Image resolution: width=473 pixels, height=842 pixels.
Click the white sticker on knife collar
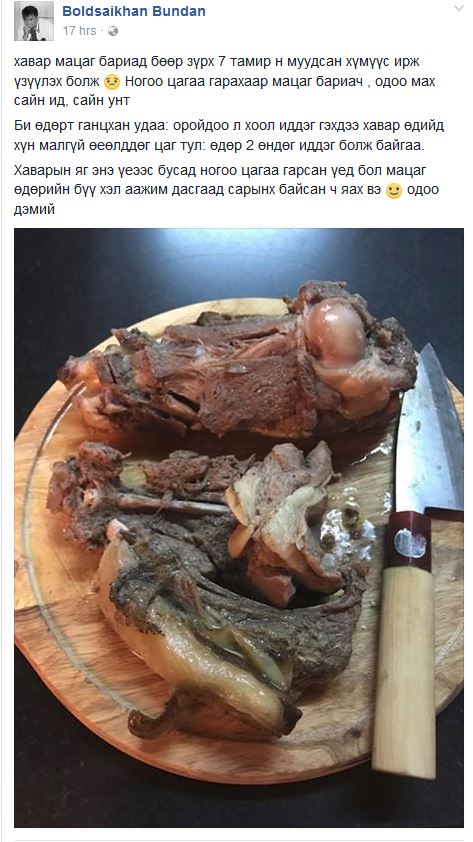(x=410, y=543)
